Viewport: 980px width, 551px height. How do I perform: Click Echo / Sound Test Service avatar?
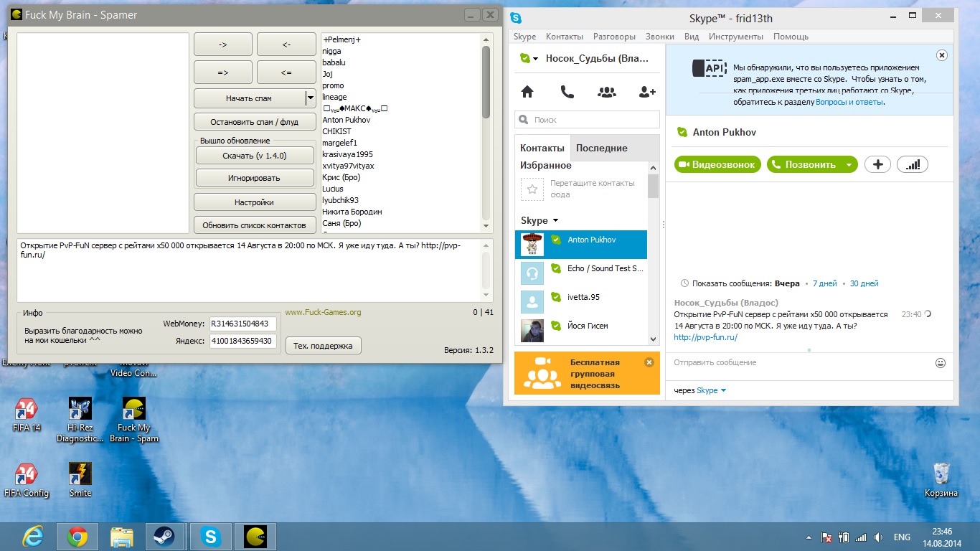(532, 273)
